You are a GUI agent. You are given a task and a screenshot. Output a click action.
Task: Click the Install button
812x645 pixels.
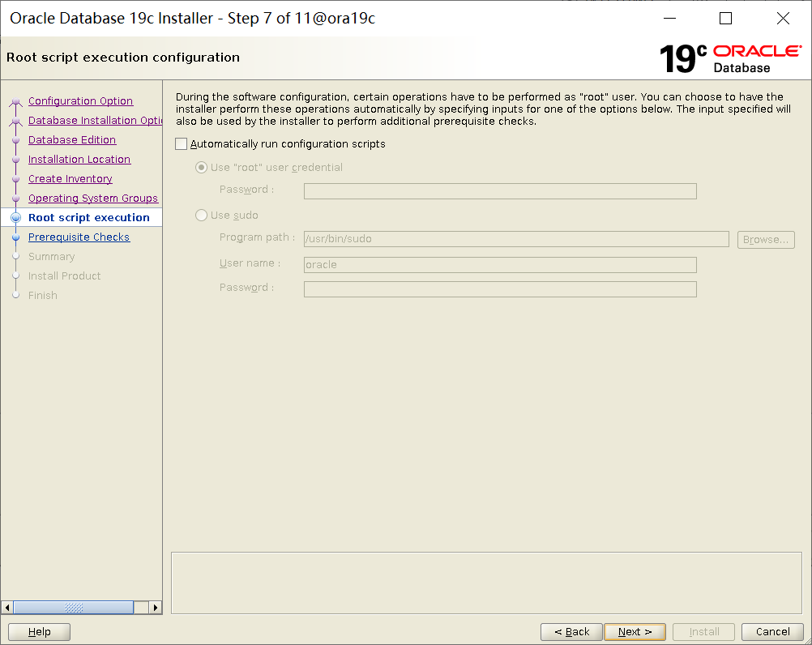point(703,631)
